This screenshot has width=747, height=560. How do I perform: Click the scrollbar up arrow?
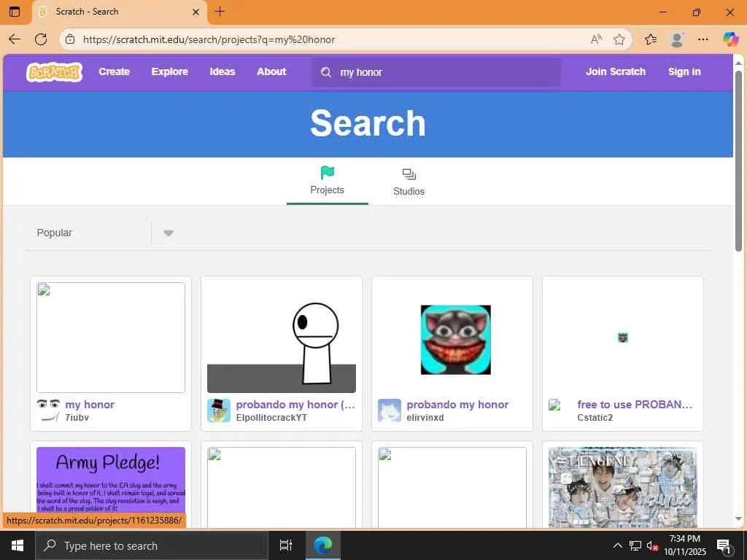[738, 63]
